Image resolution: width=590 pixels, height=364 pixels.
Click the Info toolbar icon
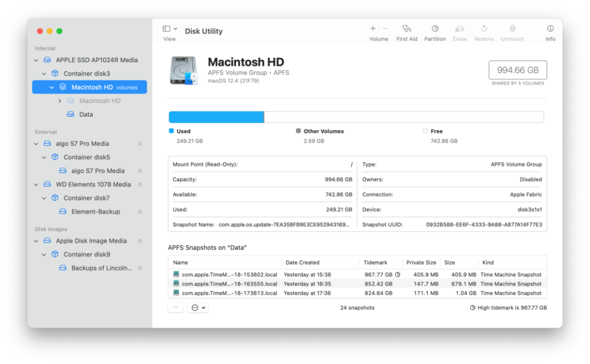click(550, 29)
